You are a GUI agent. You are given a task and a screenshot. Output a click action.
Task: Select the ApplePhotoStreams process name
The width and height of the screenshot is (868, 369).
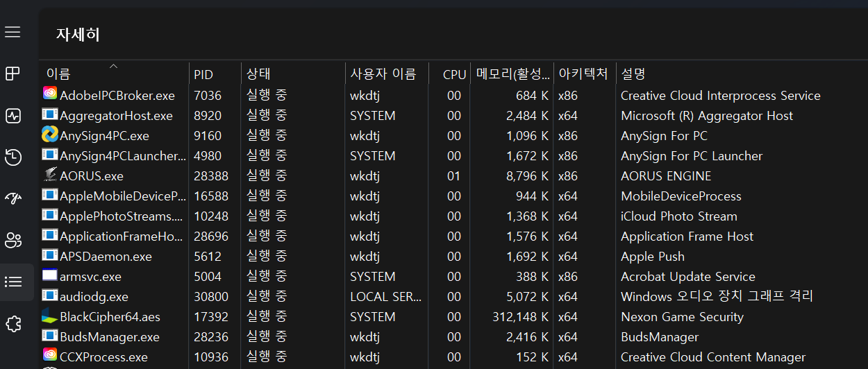[x=122, y=216]
